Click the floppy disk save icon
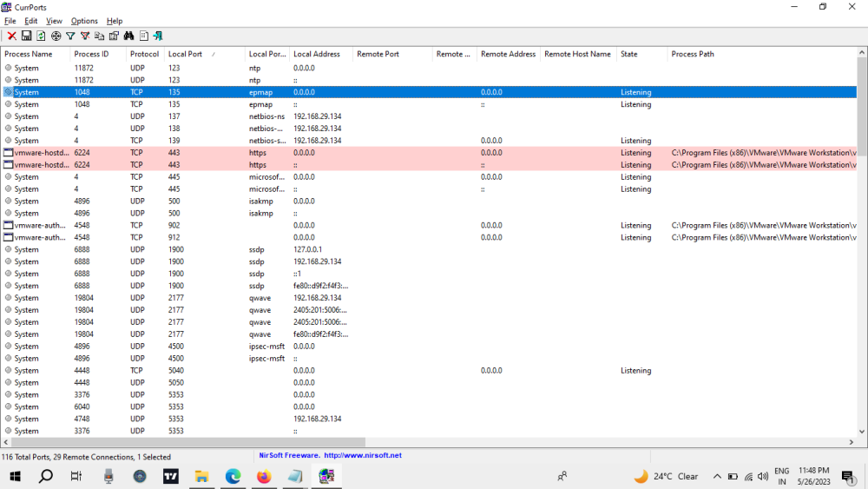The image size is (868, 489). click(x=27, y=36)
